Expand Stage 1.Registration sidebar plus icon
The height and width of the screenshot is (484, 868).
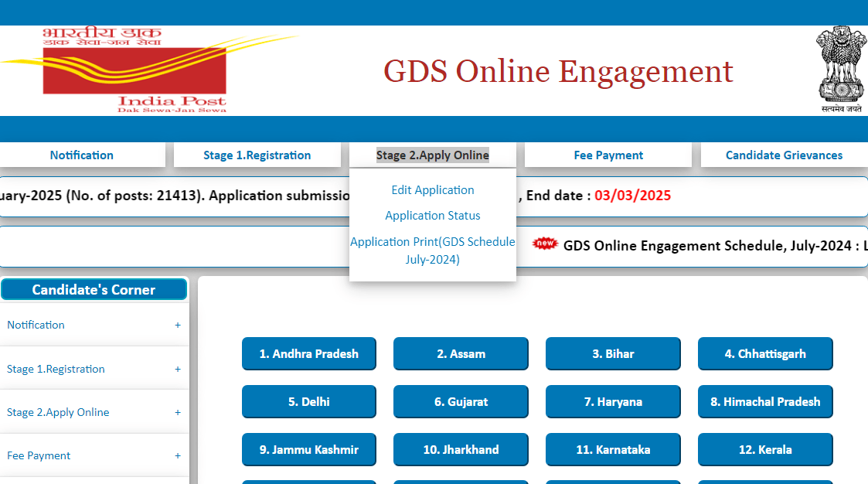(178, 370)
